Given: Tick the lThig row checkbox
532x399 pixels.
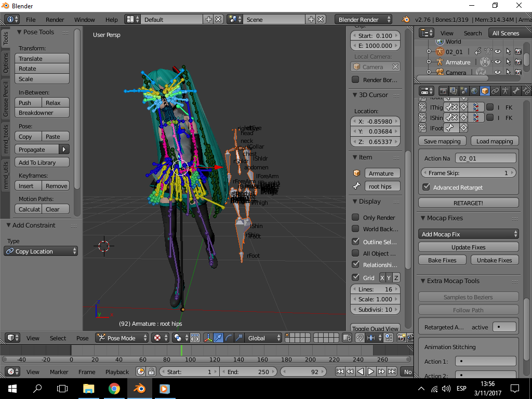Looking at the screenshot, I should [x=489, y=107].
